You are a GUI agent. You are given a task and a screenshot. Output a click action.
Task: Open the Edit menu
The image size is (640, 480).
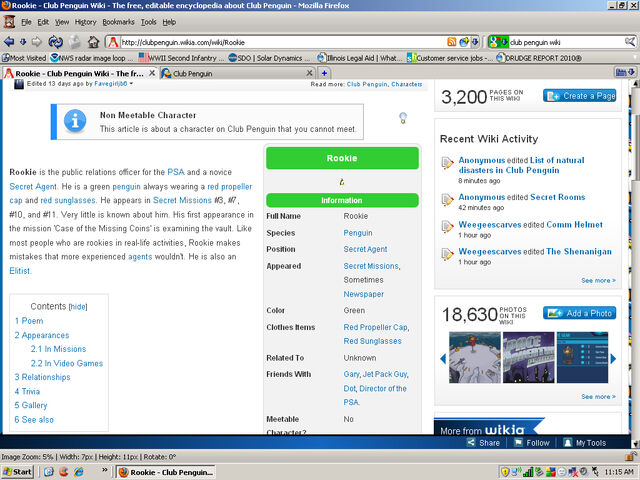[43, 22]
